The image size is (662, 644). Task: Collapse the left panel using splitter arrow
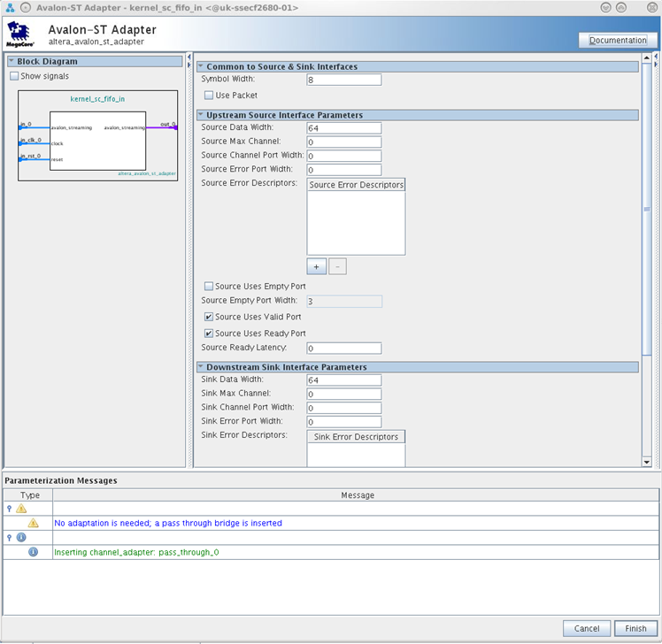(189, 57)
